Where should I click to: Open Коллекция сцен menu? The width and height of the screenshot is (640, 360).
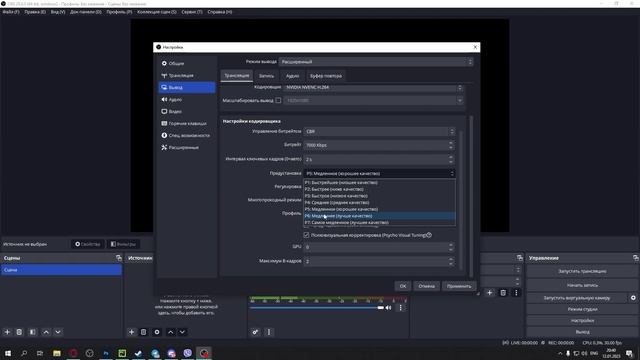pyautogui.click(x=157, y=12)
